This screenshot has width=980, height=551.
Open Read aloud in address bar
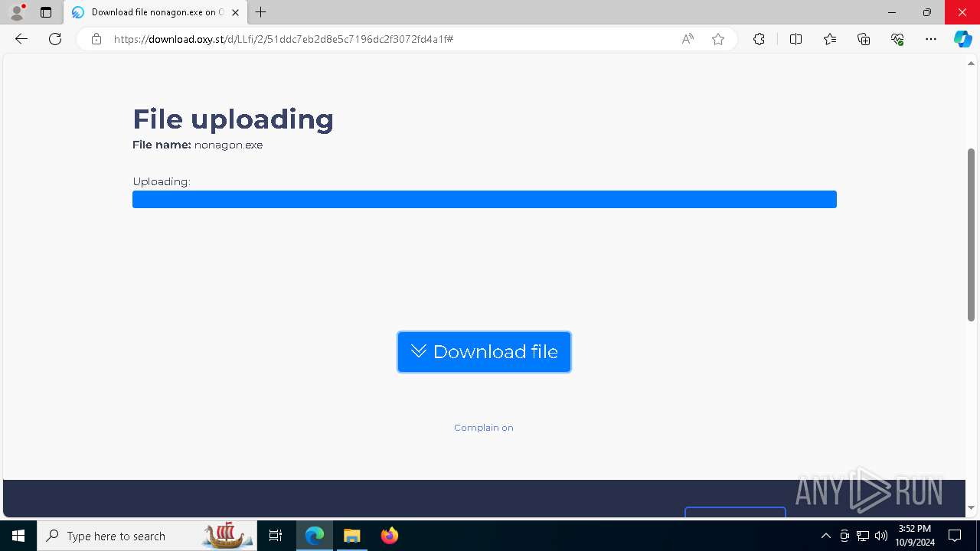coord(688,39)
